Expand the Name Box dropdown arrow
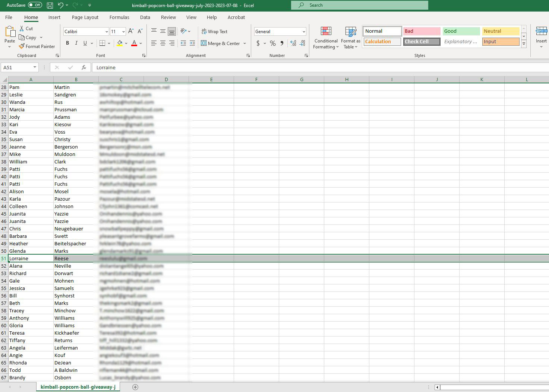This screenshot has height=392, width=549. [35, 67]
